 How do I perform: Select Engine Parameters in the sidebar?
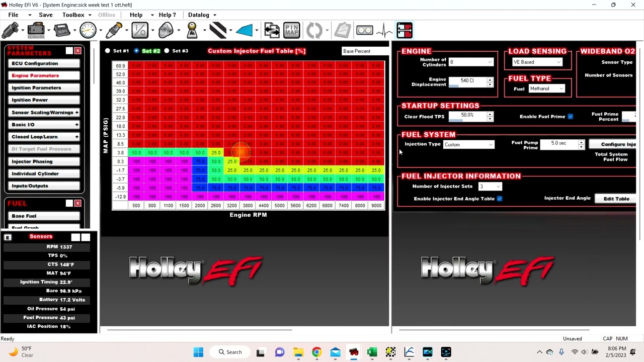pyautogui.click(x=44, y=76)
